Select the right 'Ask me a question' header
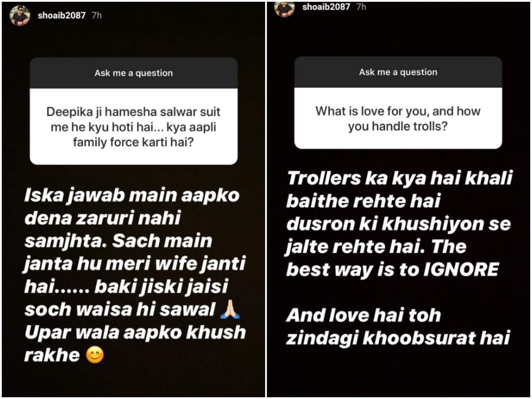 [x=398, y=72]
